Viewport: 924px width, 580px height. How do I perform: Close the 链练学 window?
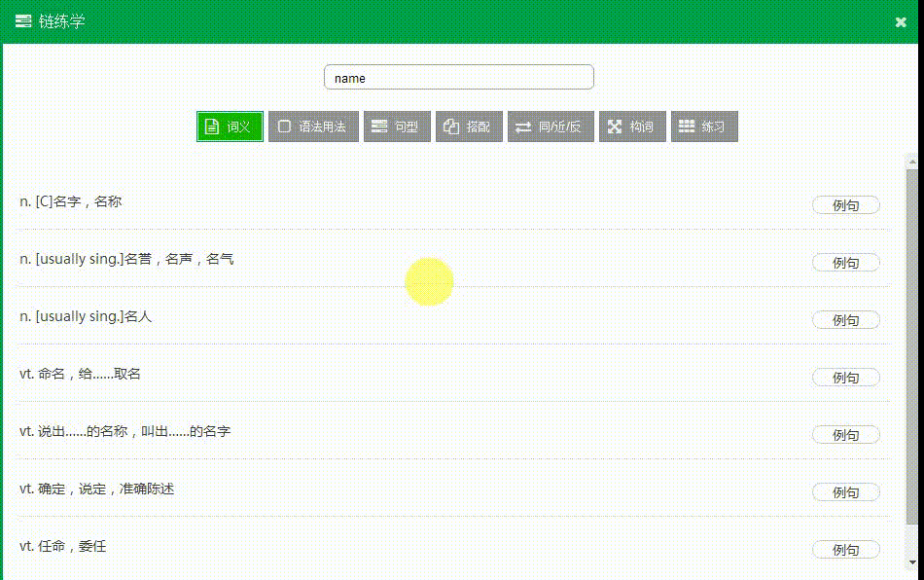tap(901, 21)
